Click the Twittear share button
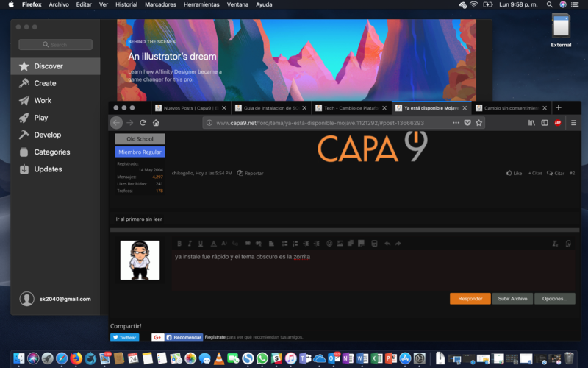This screenshot has height=368, width=588. (x=124, y=337)
